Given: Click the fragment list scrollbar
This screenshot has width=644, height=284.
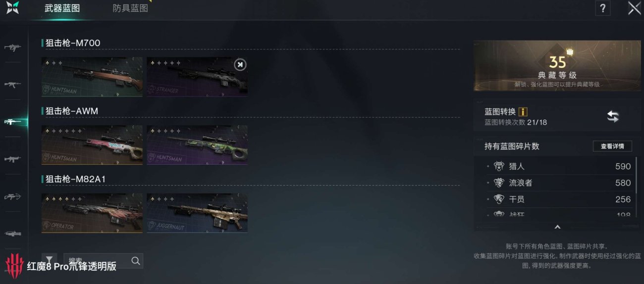Looking at the screenshot, I should (x=636, y=187).
